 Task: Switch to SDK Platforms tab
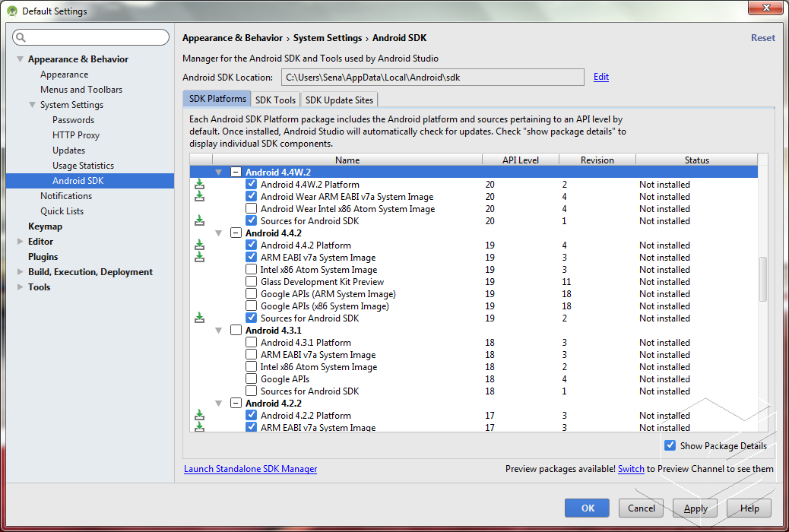(217, 99)
